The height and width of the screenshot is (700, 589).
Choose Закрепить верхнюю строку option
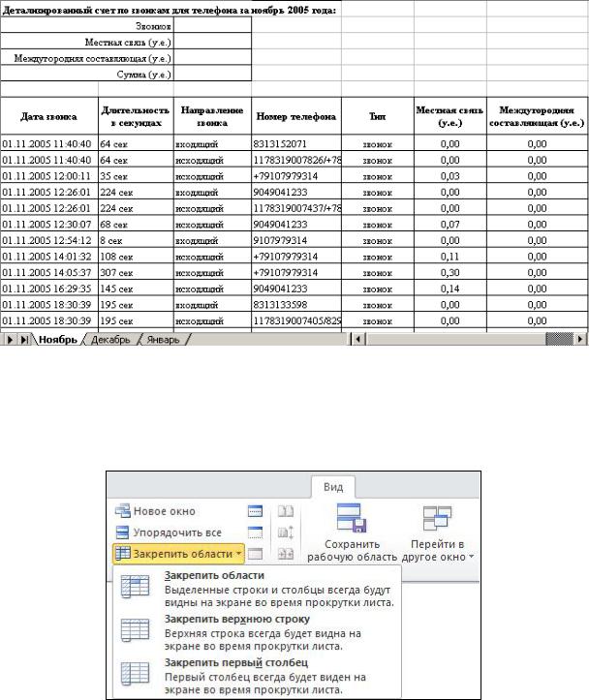258,632
